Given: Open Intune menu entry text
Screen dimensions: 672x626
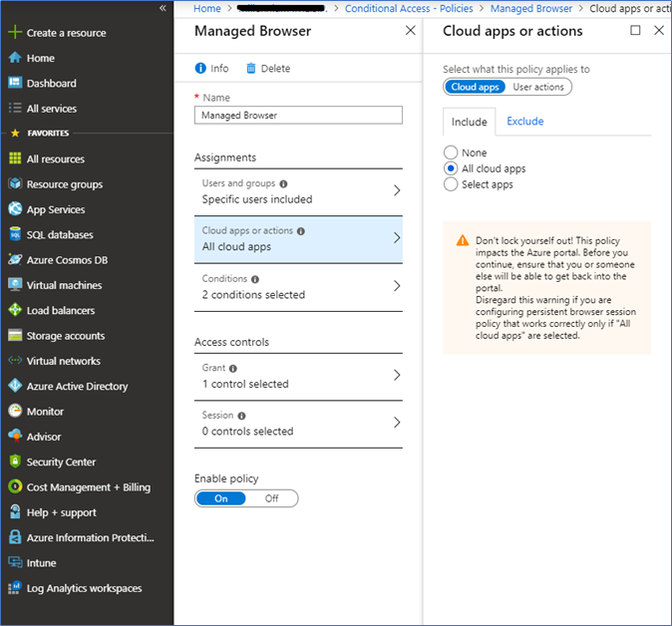Looking at the screenshot, I should (x=41, y=562).
